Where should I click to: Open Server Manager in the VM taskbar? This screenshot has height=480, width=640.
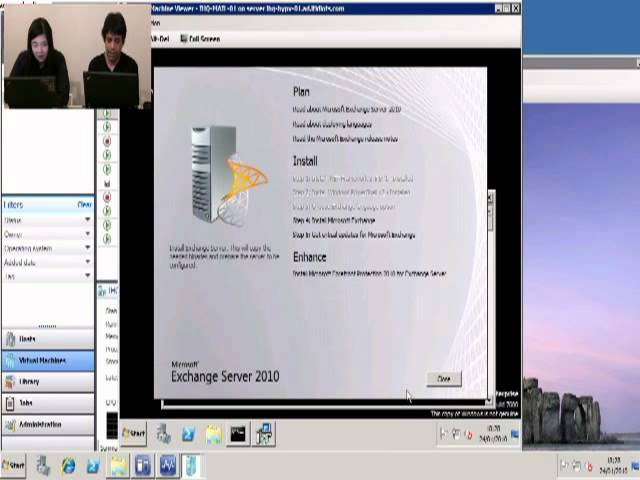tap(164, 434)
